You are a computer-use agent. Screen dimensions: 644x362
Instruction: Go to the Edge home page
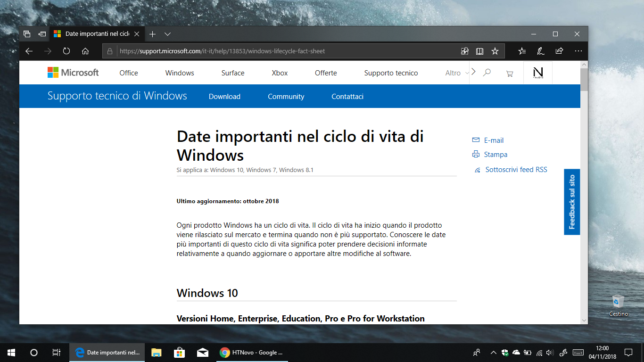point(85,51)
